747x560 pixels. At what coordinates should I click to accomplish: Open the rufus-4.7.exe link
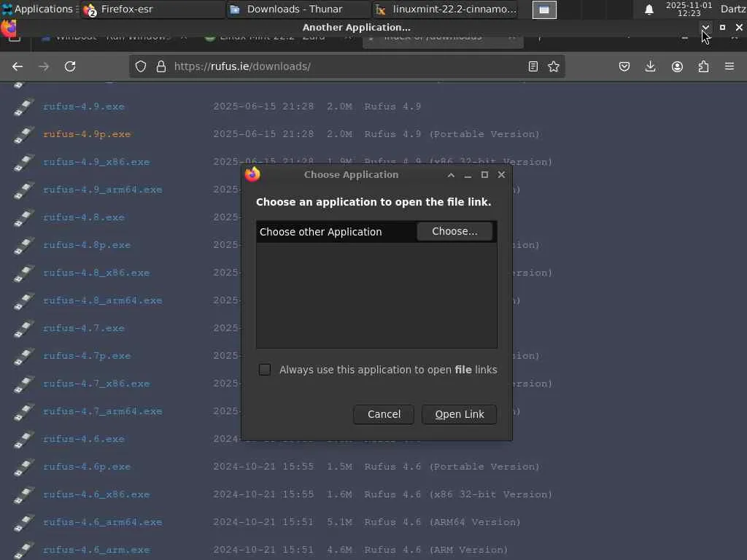coord(84,329)
